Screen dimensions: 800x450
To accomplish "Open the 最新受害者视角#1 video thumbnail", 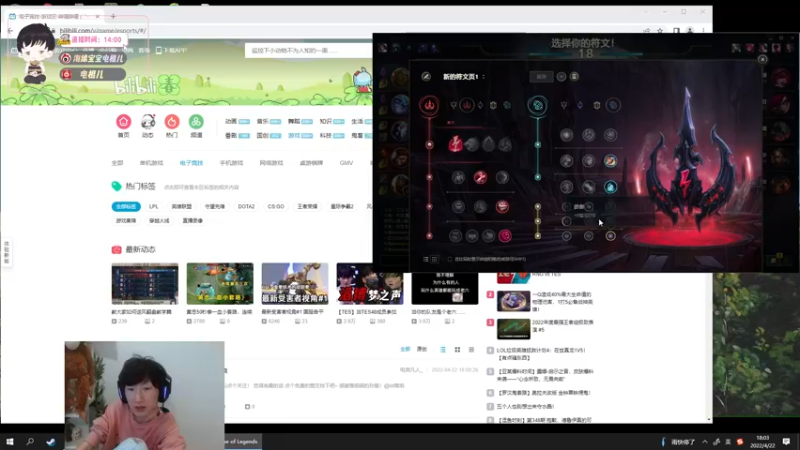I will pos(295,284).
